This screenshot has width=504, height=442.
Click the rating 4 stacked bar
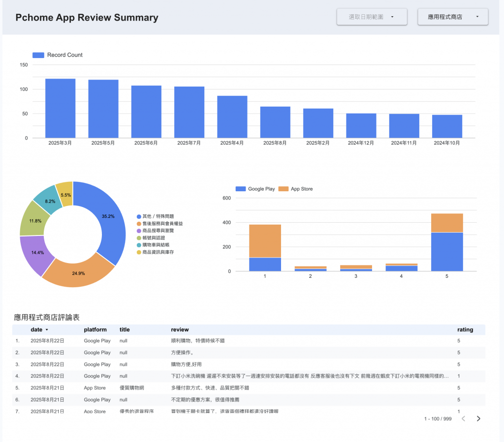(x=401, y=267)
